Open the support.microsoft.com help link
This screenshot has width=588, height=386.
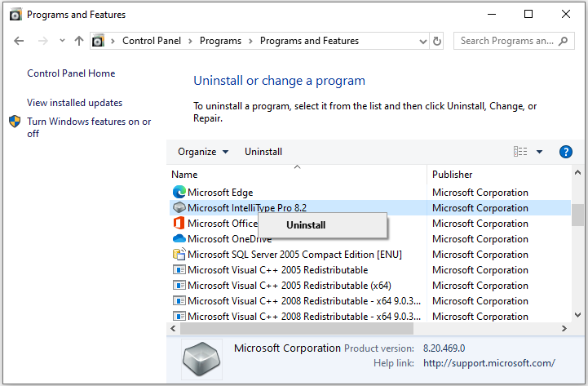click(x=489, y=363)
